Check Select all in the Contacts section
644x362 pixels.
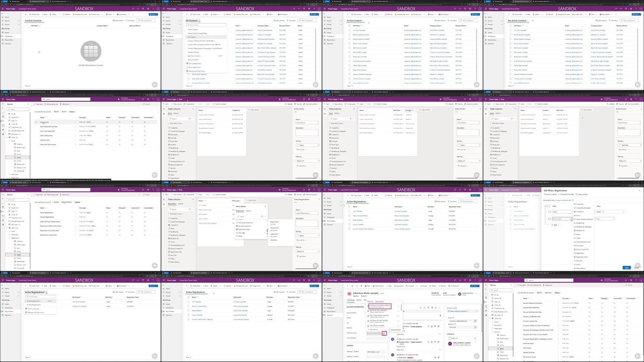click(x=450, y=338)
